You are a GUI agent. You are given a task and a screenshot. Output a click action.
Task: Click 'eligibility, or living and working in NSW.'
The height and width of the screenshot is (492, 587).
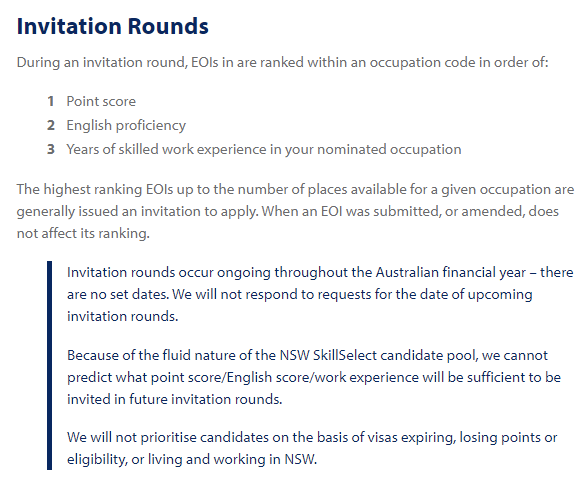point(192,459)
